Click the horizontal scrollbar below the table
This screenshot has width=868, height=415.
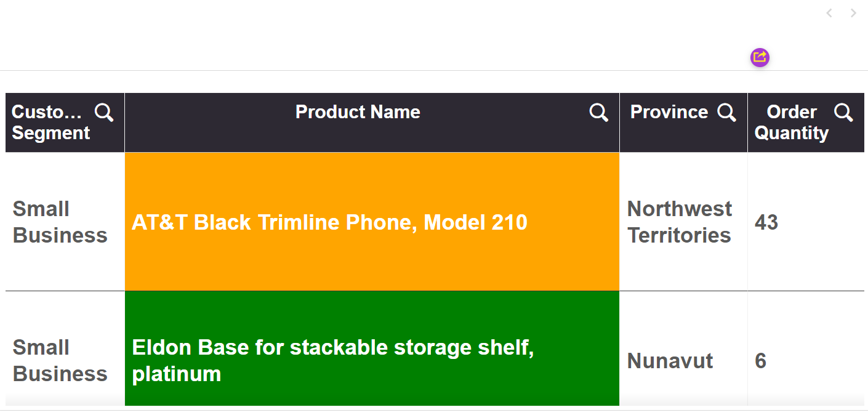(431, 411)
